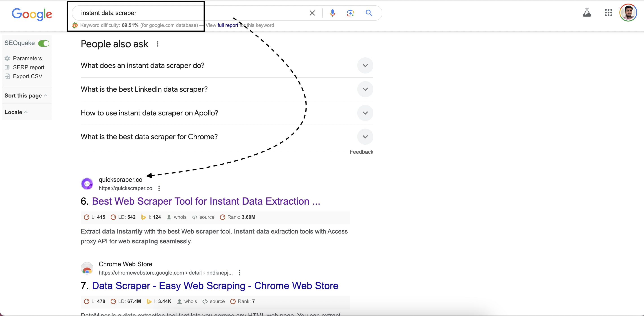
Task: Open Search Labs flask icon
Action: pyautogui.click(x=587, y=13)
